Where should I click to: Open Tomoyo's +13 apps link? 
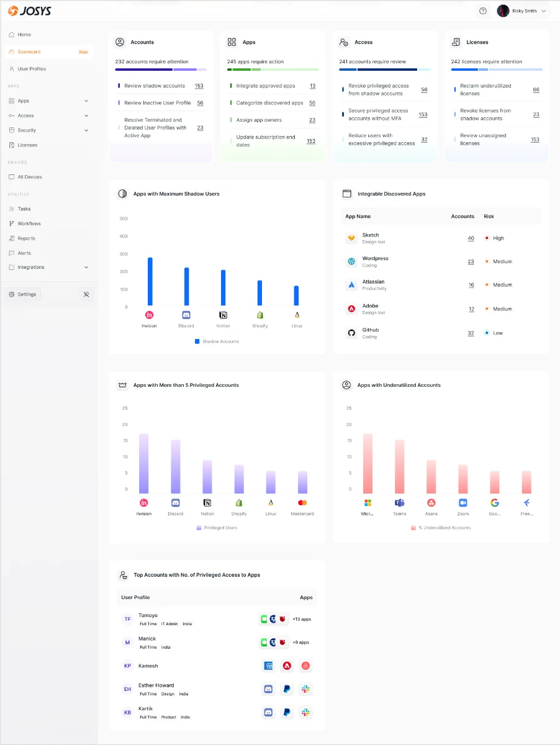click(302, 619)
